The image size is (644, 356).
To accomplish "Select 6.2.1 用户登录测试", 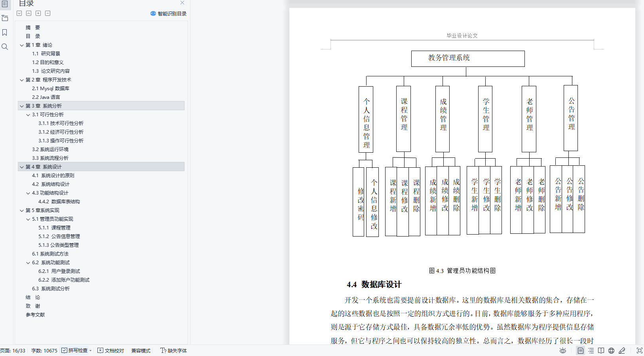I will pos(59,271).
